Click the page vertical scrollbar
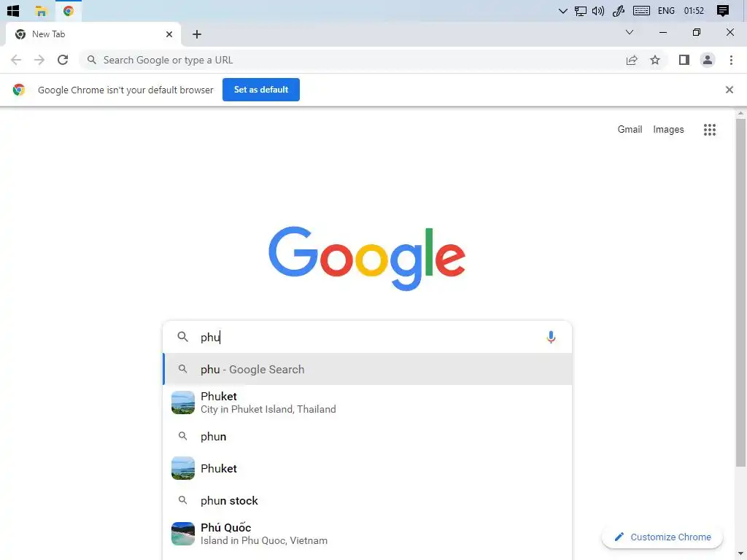 click(x=740, y=293)
